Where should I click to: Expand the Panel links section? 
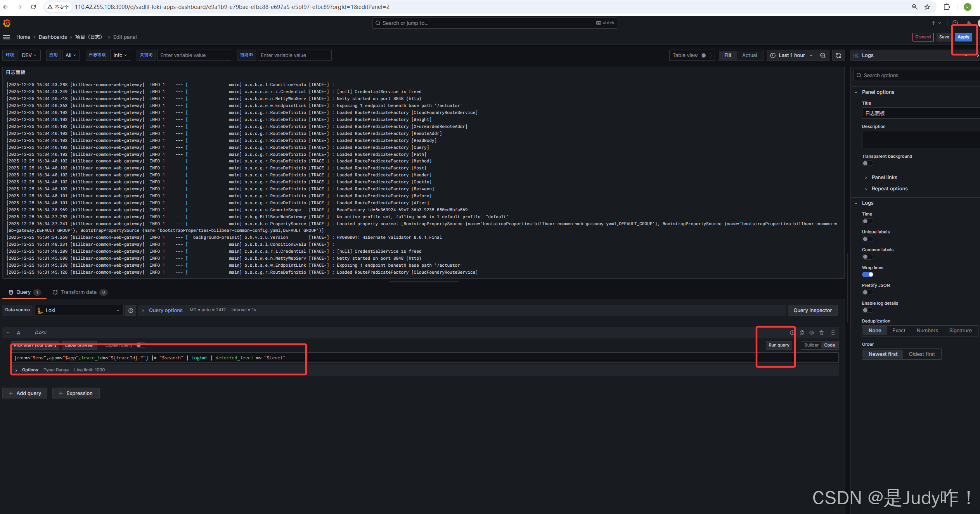884,178
